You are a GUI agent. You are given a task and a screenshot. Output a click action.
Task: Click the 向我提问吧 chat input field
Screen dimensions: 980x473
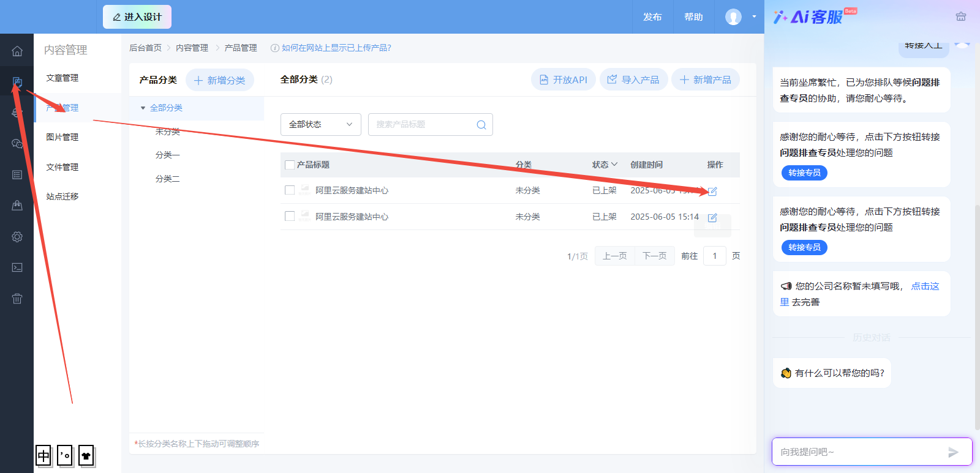coord(858,452)
